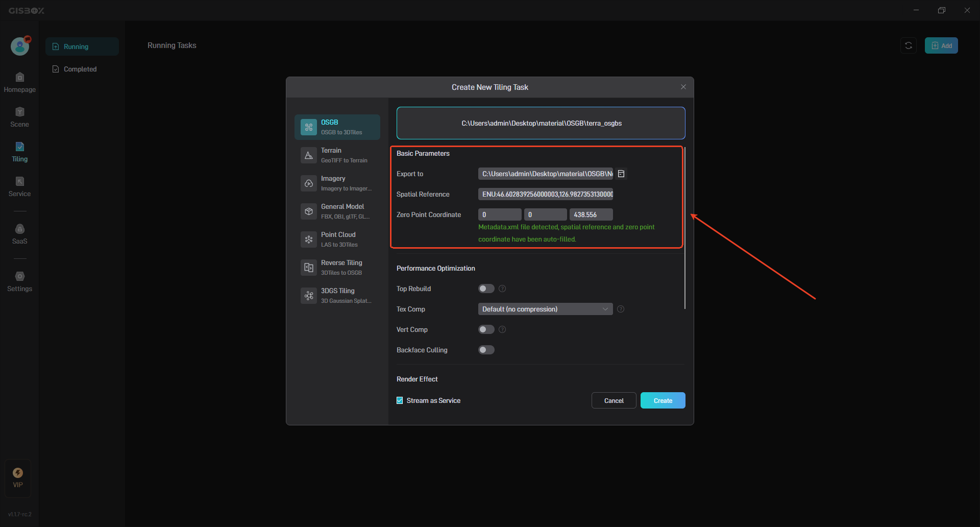
Task: Click the Cancel button
Action: click(614, 400)
